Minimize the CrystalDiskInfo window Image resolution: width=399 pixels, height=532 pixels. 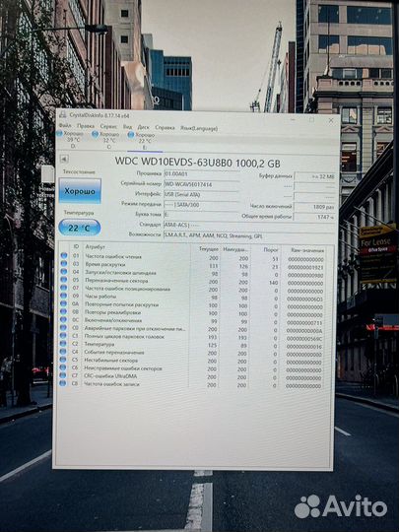[294, 119]
